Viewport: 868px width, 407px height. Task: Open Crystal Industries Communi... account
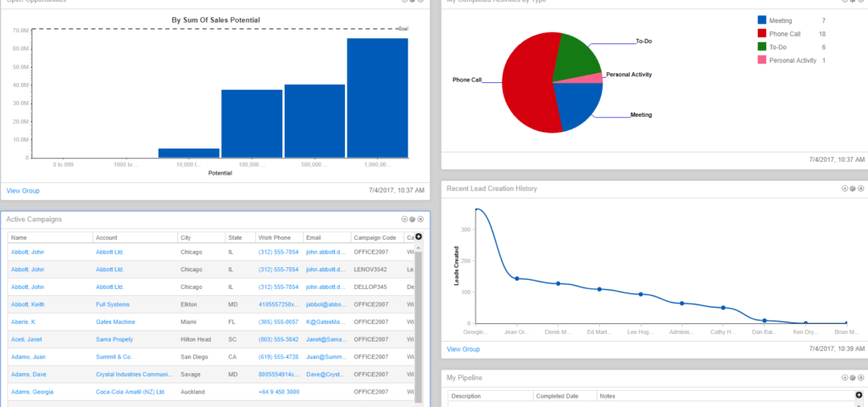point(134,374)
